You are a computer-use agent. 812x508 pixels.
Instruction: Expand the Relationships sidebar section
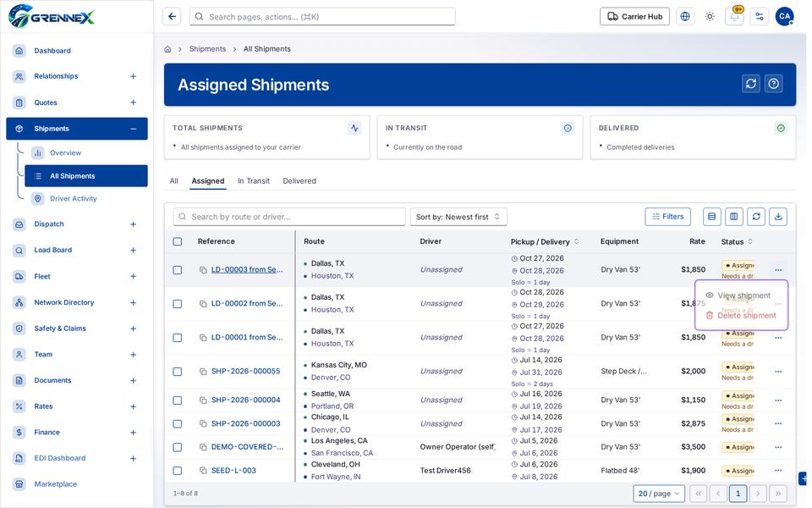click(133, 76)
